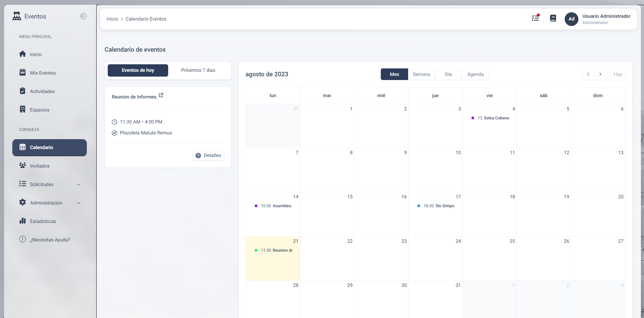
Task: Open the manual book icon in header
Action: click(553, 18)
